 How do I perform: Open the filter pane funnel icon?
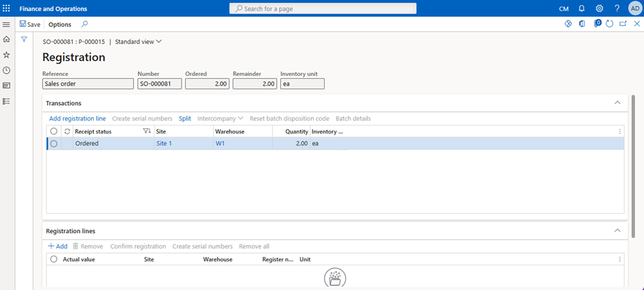(x=24, y=39)
